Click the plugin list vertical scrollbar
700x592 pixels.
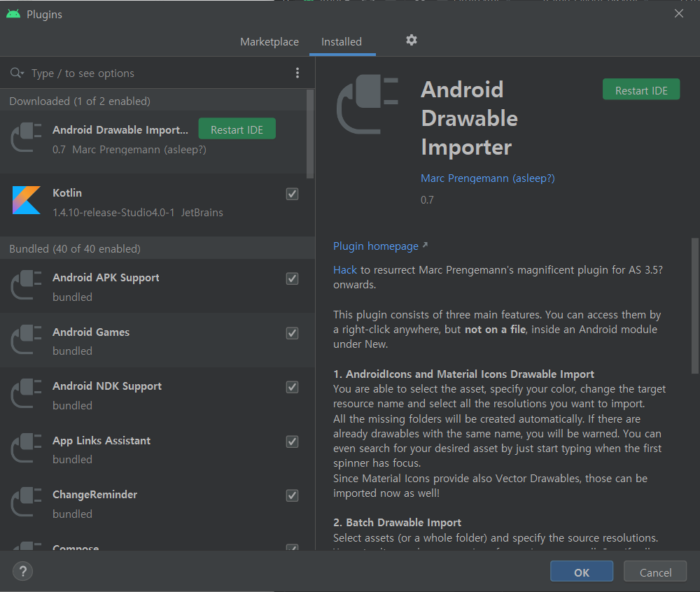[310, 134]
